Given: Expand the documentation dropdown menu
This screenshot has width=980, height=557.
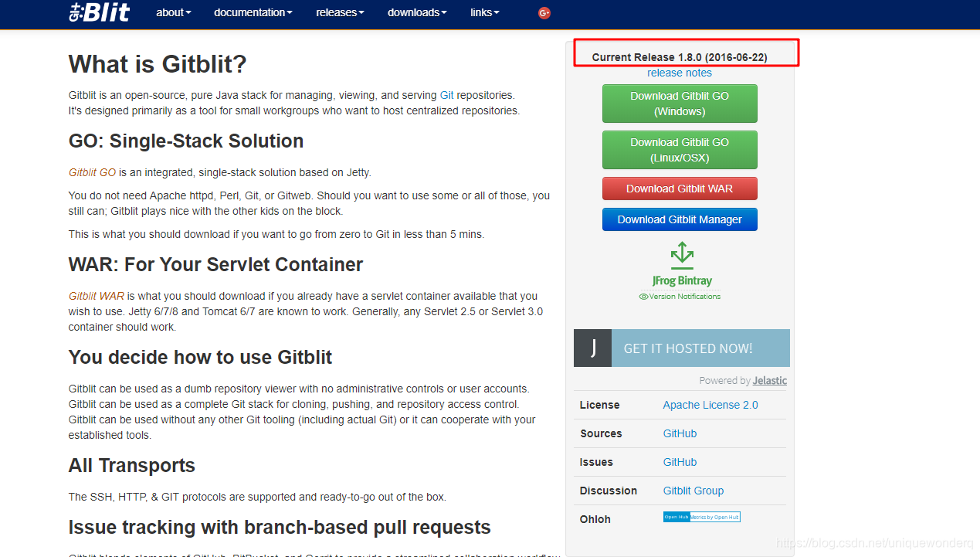Looking at the screenshot, I should coord(253,12).
